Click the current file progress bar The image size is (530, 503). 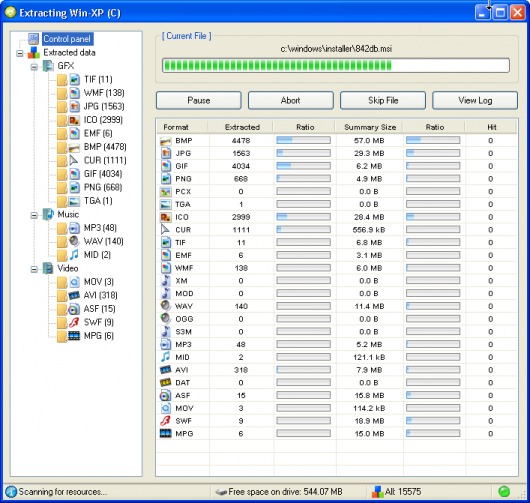click(x=336, y=66)
